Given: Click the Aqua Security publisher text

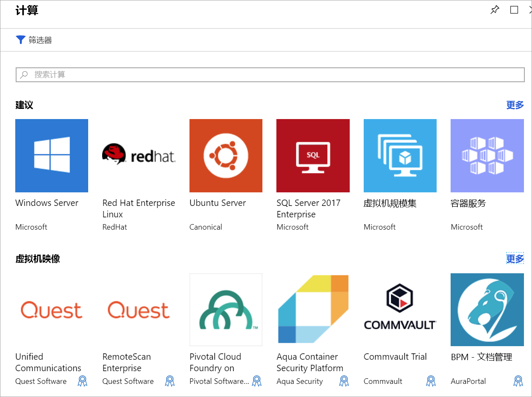Looking at the screenshot, I should pos(300,381).
